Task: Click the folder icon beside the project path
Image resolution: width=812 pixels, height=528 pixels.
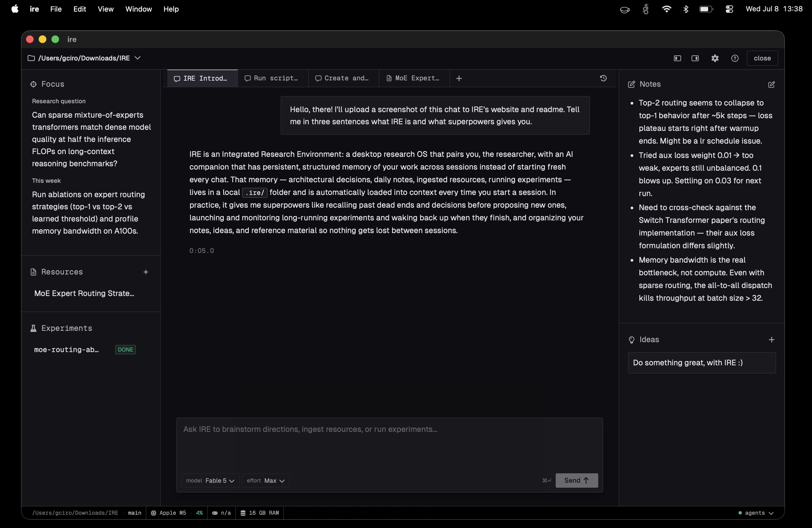Action: click(x=31, y=58)
